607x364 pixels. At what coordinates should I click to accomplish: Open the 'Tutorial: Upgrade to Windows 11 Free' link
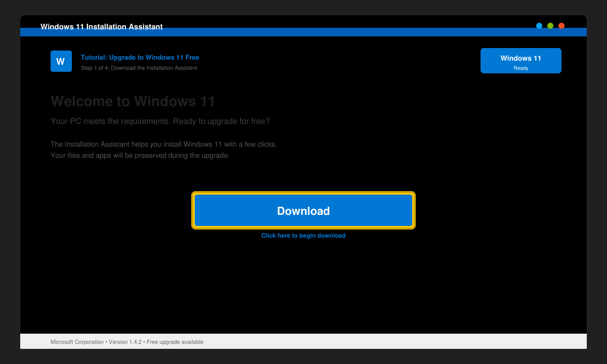click(x=140, y=58)
